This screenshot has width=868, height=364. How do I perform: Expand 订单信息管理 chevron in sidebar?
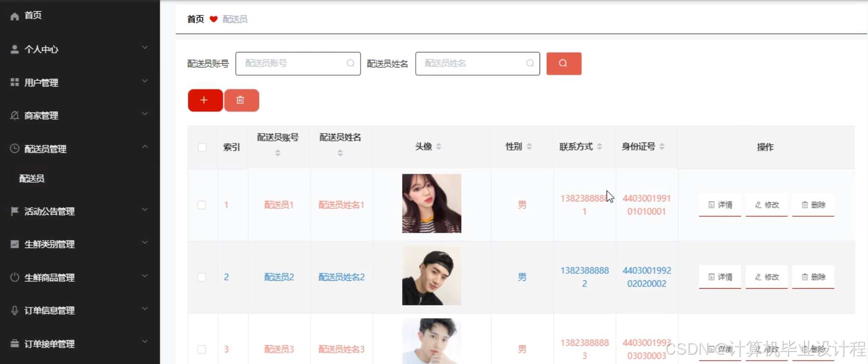point(145,309)
